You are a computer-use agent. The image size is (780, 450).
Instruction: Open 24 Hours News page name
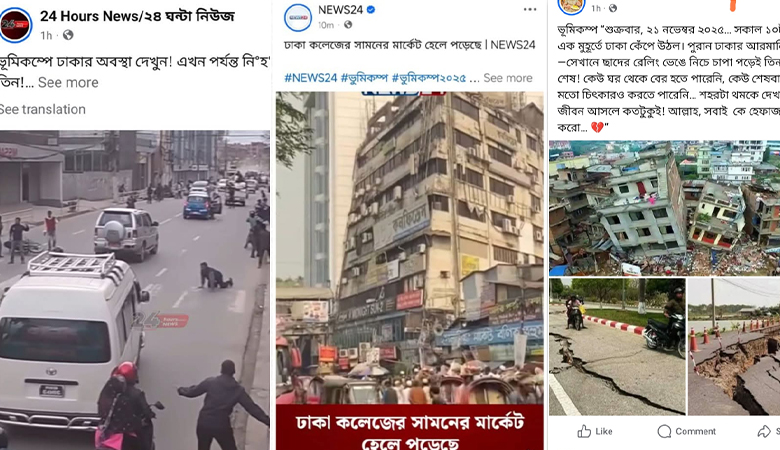click(137, 16)
